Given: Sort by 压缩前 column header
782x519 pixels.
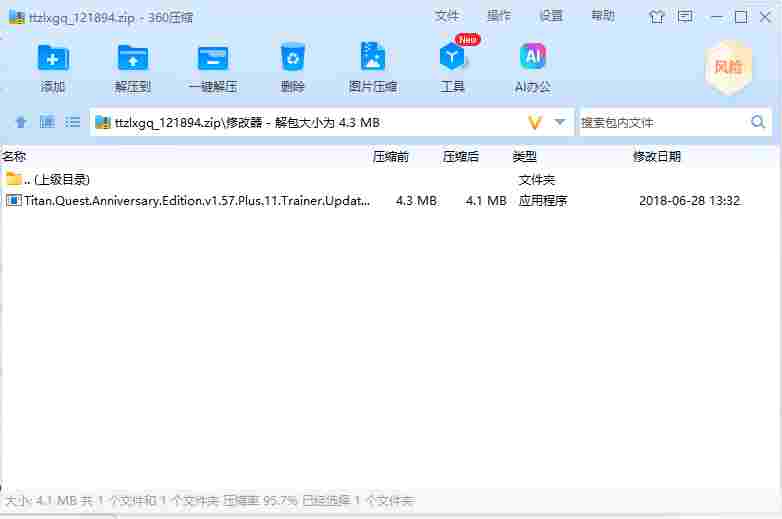Looking at the screenshot, I should (391, 157).
